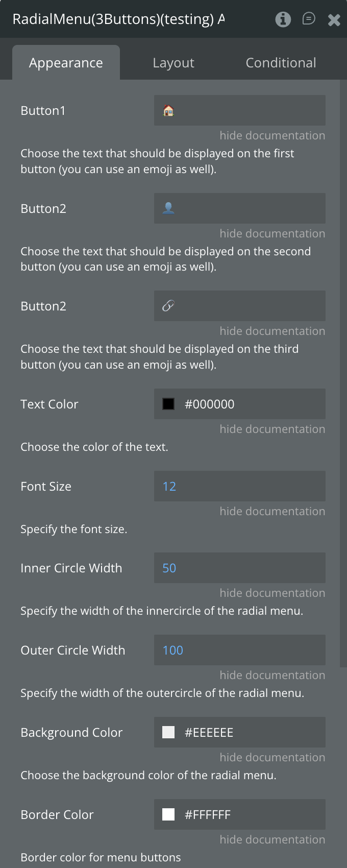Edit the Font Size value 12
The image size is (347, 868).
[x=240, y=486]
